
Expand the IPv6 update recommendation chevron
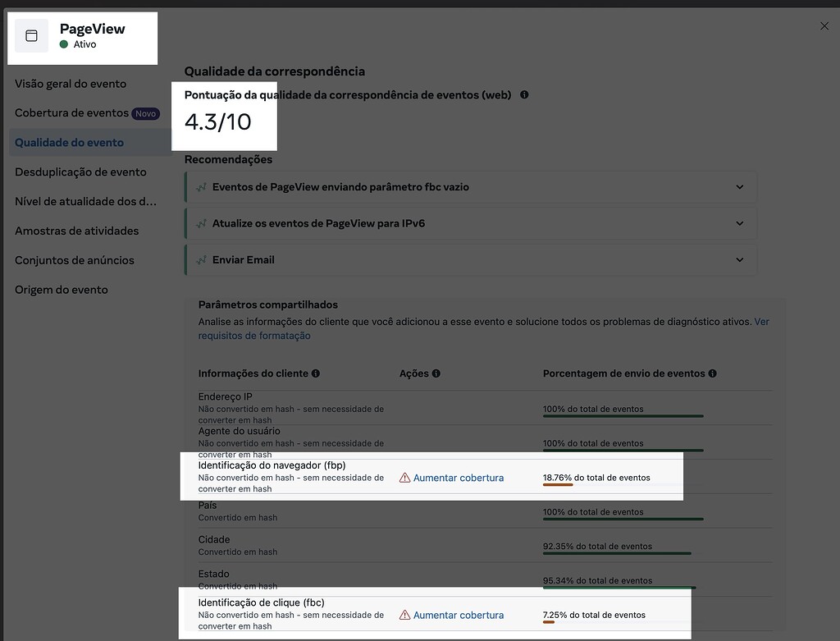739,223
